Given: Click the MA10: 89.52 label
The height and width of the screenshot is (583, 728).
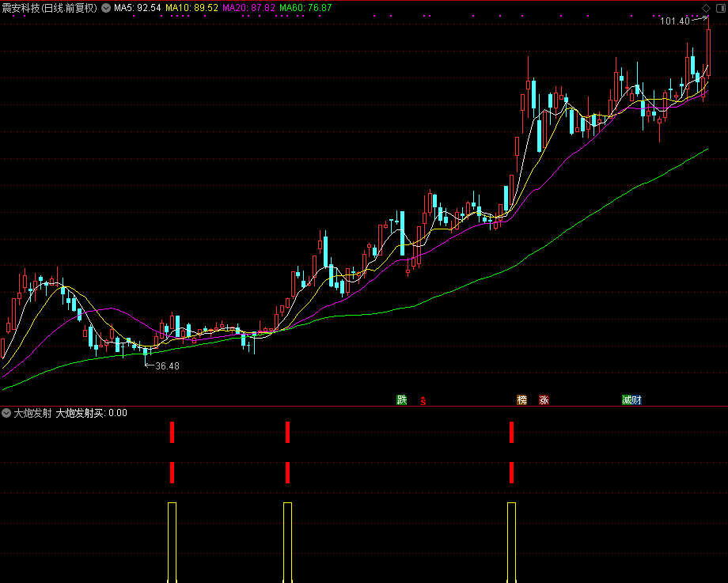Looking at the screenshot, I should pyautogui.click(x=191, y=8).
